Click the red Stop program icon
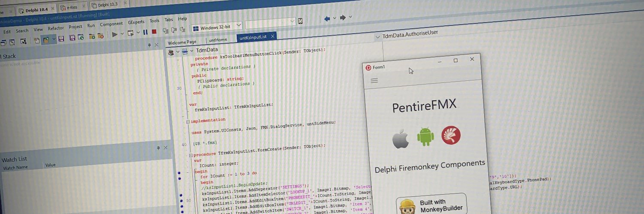This screenshot has width=644, height=214. click(154, 31)
